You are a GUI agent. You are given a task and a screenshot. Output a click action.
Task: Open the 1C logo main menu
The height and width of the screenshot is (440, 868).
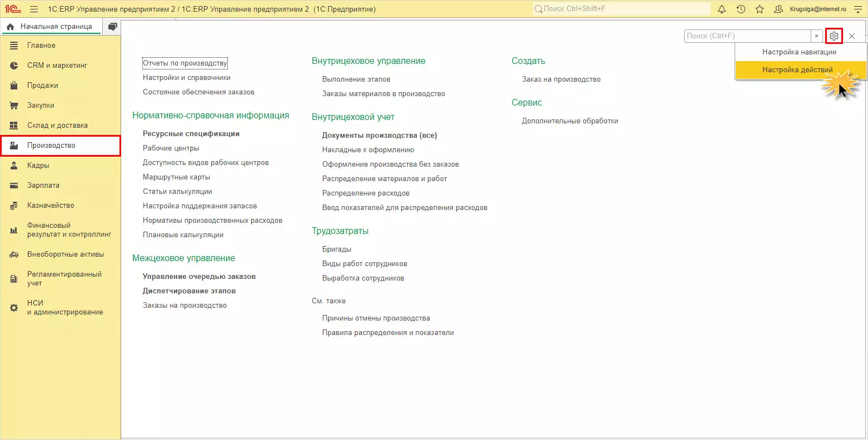click(13, 9)
